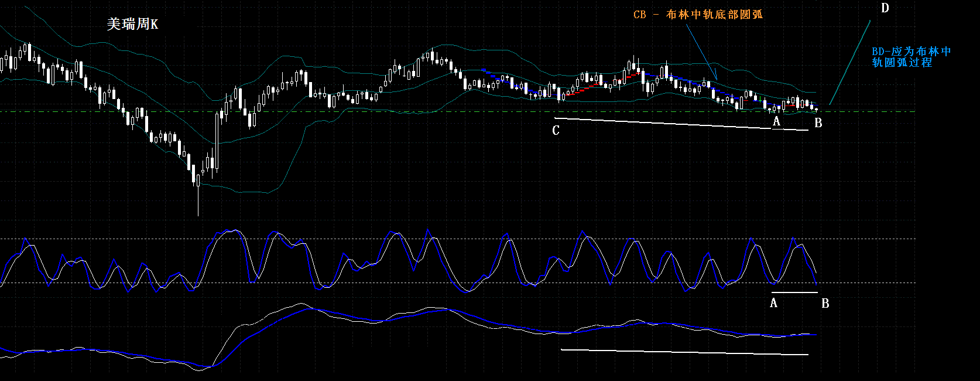This screenshot has height=381, width=980.
Task: Click the chart title 美瑞周K
Action: point(132,24)
